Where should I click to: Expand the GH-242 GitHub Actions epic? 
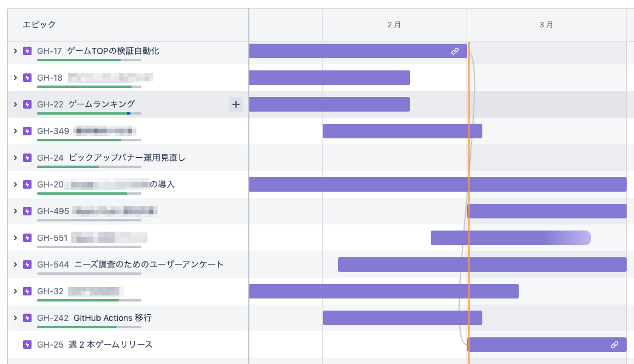(x=15, y=318)
